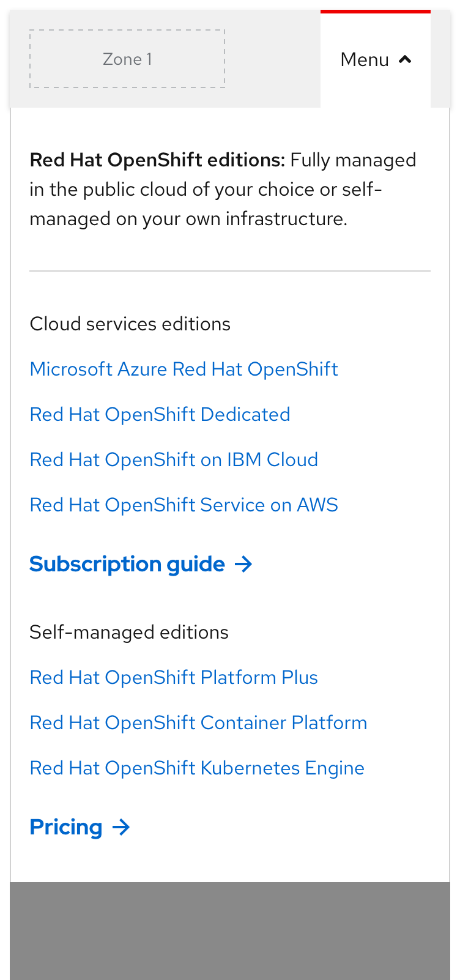Open Red Hat OpenShift Container Platform
This screenshot has width=460, height=980.
coord(198,722)
